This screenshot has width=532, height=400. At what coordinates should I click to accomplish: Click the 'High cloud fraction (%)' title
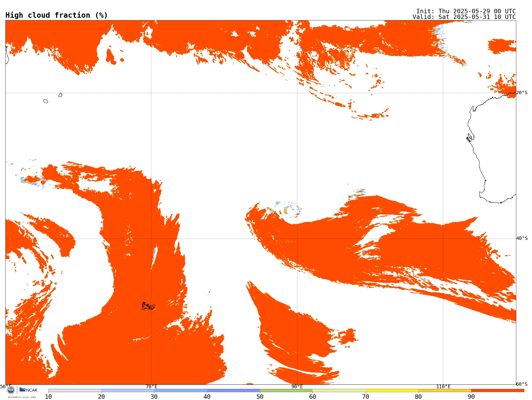57,15
